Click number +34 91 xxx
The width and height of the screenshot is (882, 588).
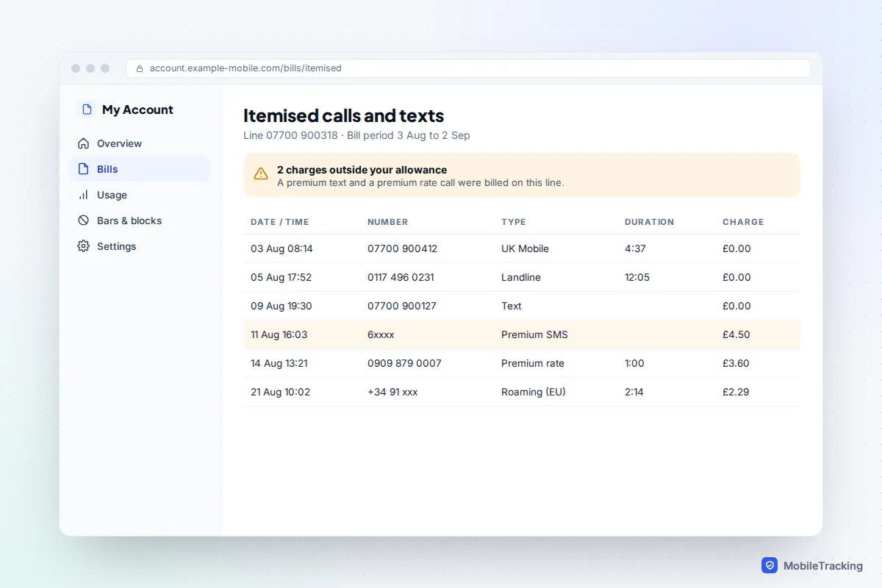[392, 392]
